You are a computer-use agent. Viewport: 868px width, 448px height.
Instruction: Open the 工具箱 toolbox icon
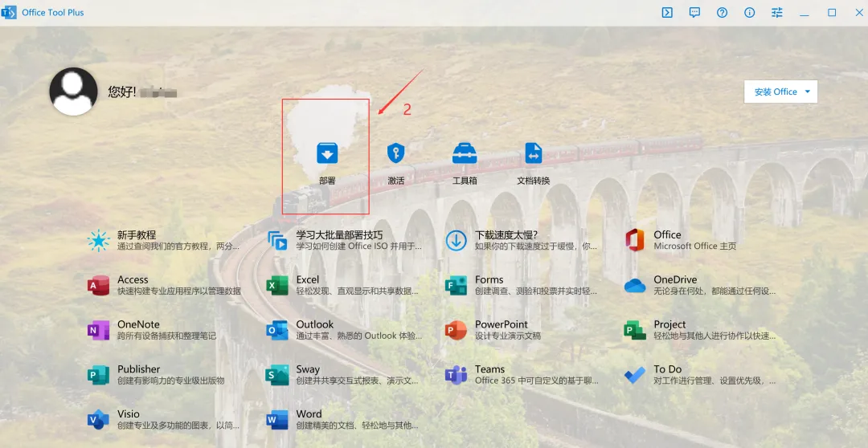(x=465, y=153)
